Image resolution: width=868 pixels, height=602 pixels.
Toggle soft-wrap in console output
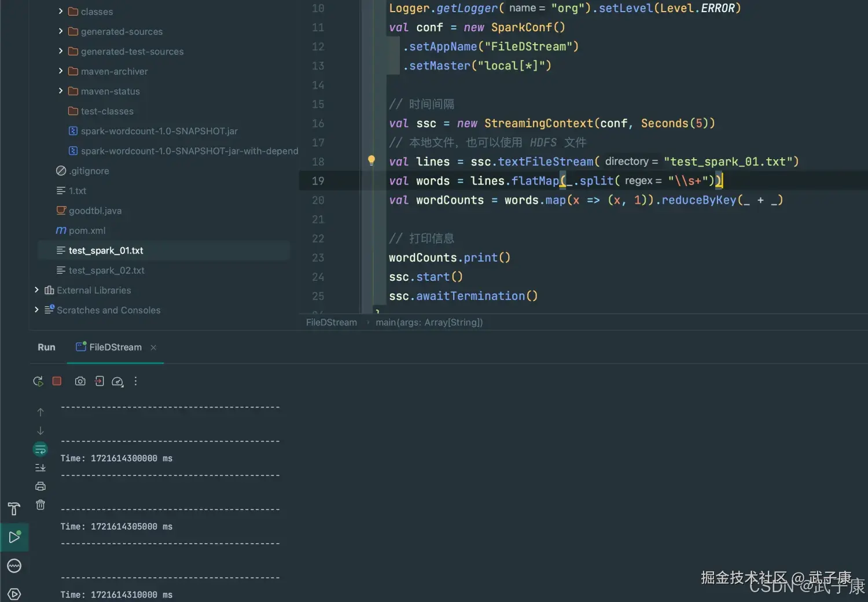point(41,449)
